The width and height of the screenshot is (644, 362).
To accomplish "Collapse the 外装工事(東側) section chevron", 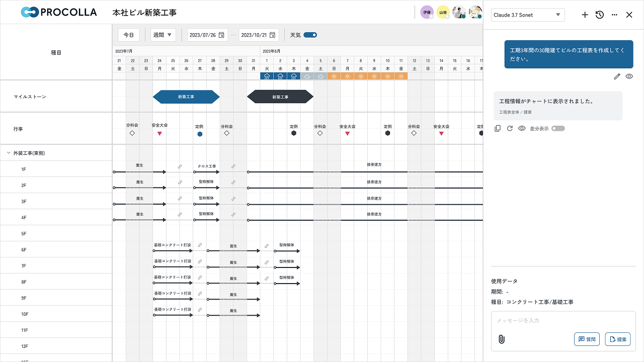I will (x=8, y=152).
